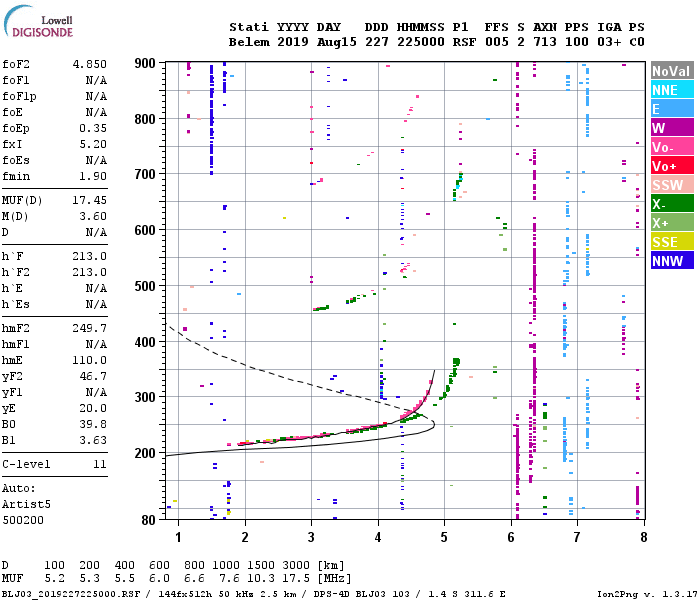700x600 pixels.
Task: Click the B1 value 3.63
Action: 93,441
